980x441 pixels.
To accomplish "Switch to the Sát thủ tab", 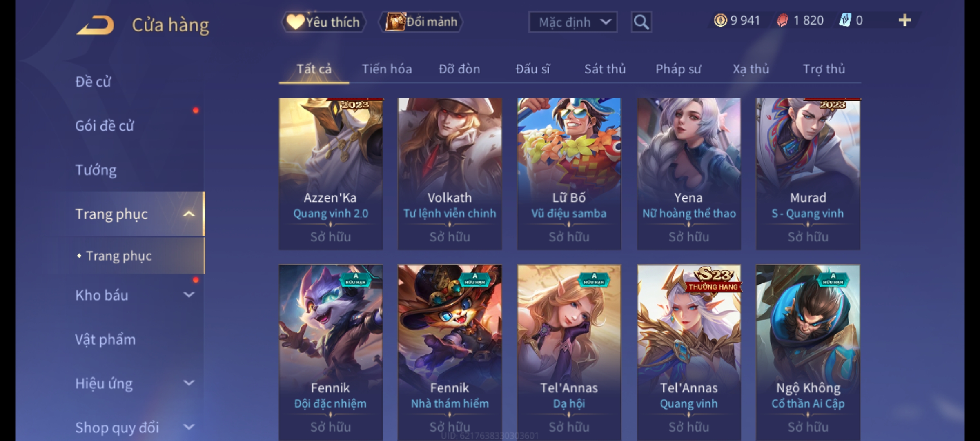I will pos(605,69).
